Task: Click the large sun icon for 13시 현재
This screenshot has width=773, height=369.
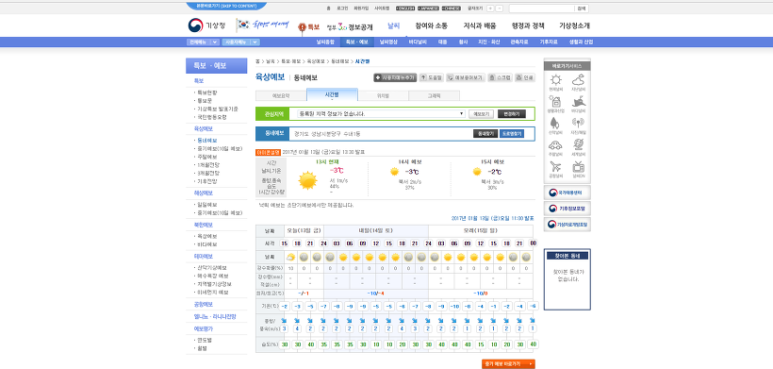Action: [308, 180]
